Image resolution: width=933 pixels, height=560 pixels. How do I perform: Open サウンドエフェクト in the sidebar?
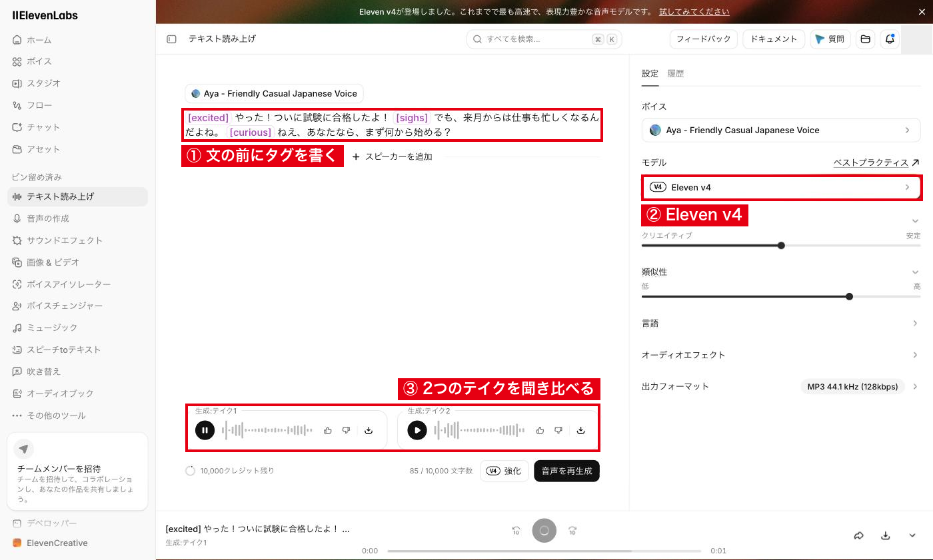[x=77, y=240]
